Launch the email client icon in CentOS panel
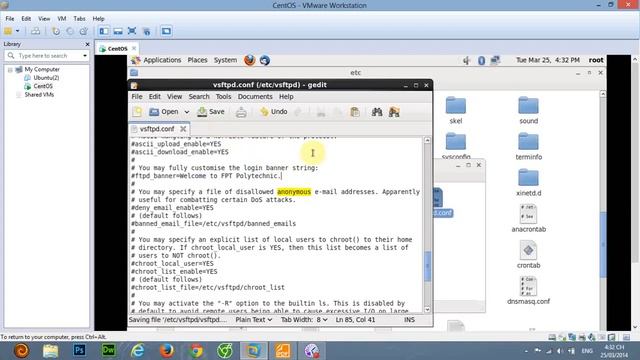Image resolution: width=640 pixels, height=360 pixels. tap(264, 60)
